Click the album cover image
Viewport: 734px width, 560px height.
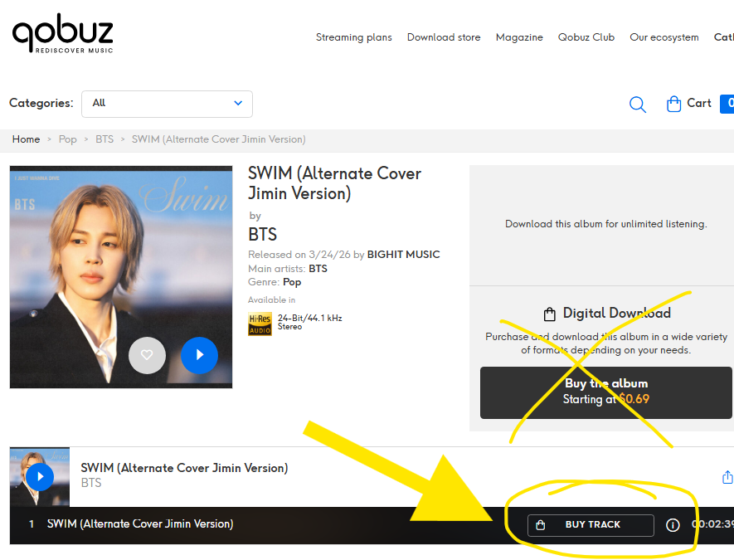pyautogui.click(x=121, y=277)
